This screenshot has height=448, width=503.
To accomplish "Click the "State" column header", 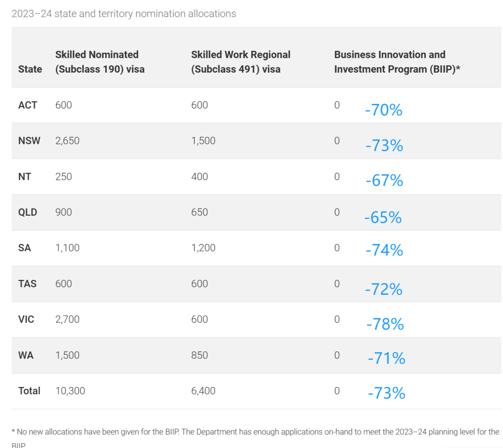I will pyautogui.click(x=30, y=69).
